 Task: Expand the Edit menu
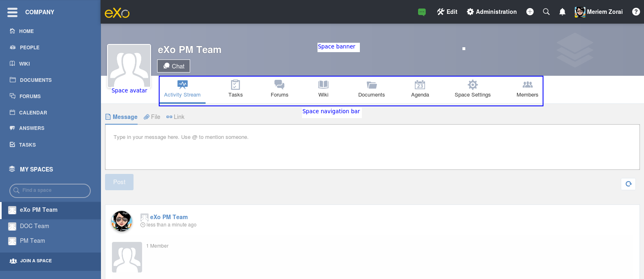[x=447, y=12]
